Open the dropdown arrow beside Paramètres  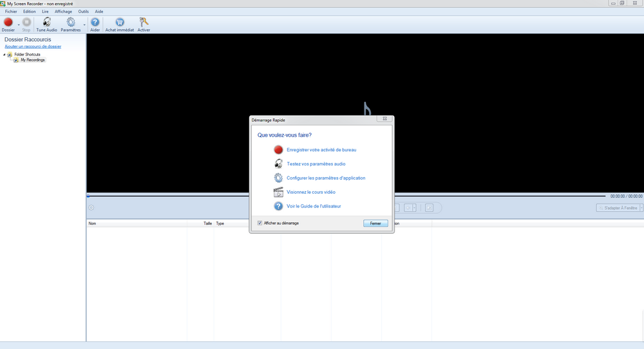(84, 26)
